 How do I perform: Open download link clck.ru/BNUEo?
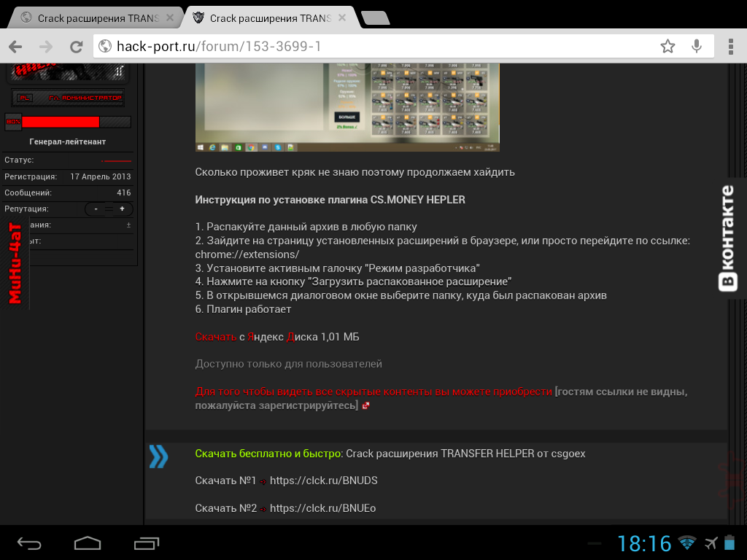(x=322, y=508)
